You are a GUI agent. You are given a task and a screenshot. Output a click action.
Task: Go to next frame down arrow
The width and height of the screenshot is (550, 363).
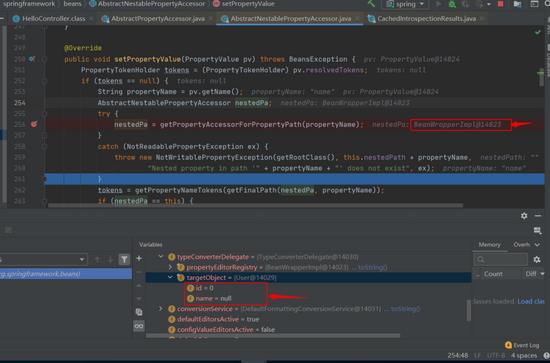[110, 260]
